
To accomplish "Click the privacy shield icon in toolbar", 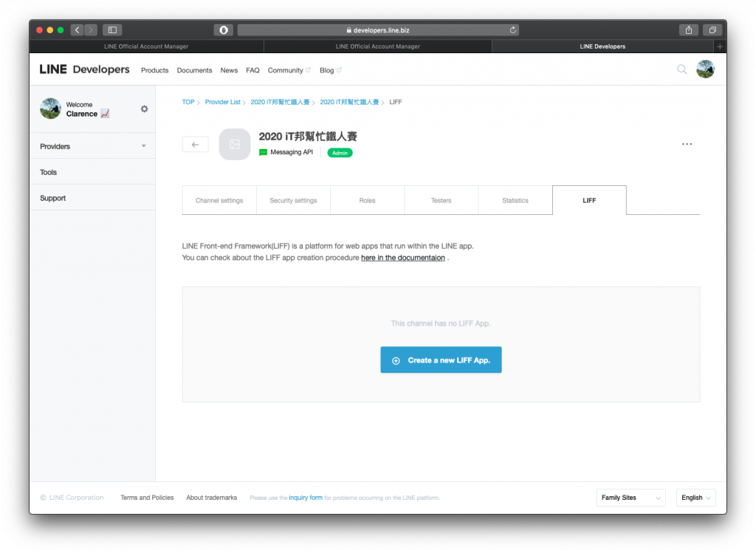I will [224, 30].
